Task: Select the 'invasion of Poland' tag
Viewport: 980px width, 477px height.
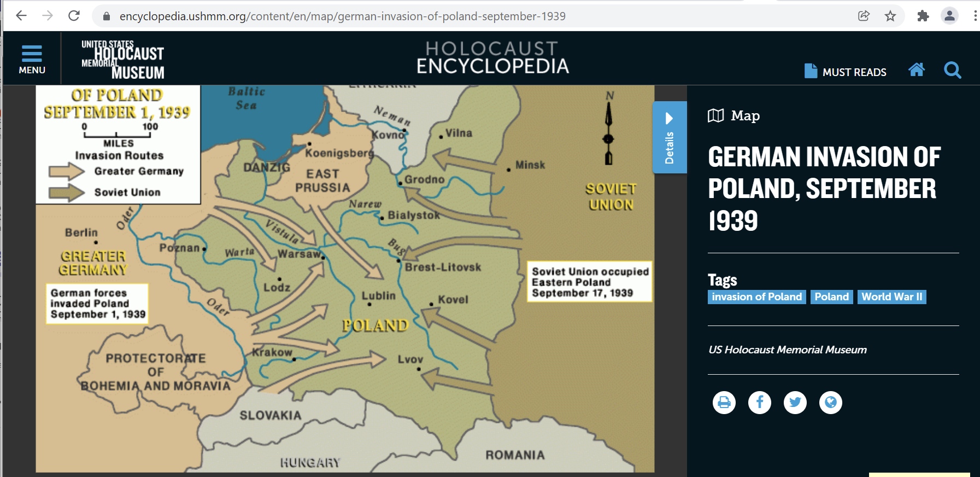Action: 756,297
